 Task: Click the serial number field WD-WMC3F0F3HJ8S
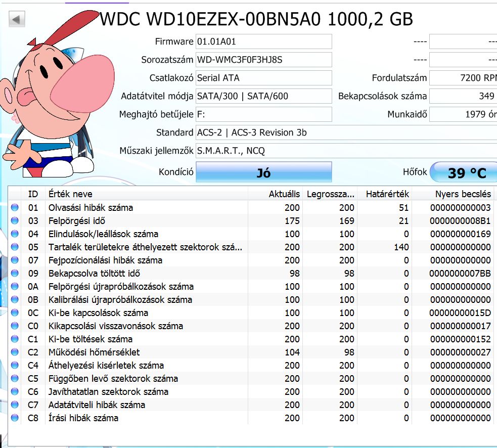pyautogui.click(x=264, y=60)
